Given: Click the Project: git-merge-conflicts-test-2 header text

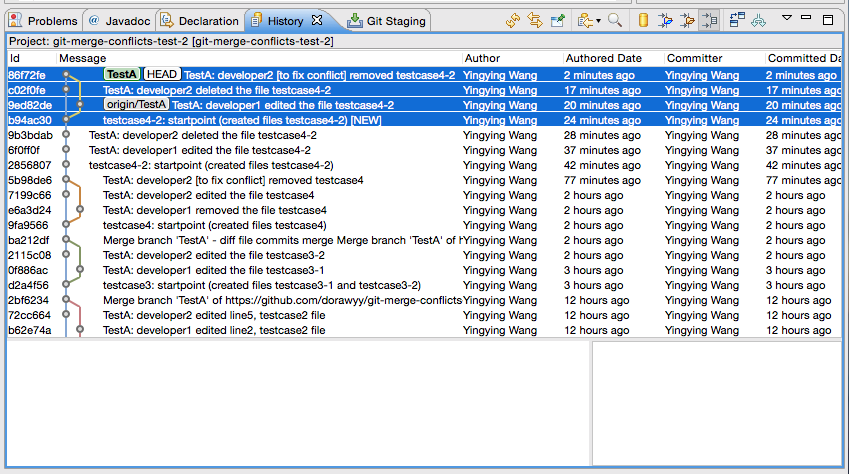Looking at the screenshot, I should click(x=171, y=41).
